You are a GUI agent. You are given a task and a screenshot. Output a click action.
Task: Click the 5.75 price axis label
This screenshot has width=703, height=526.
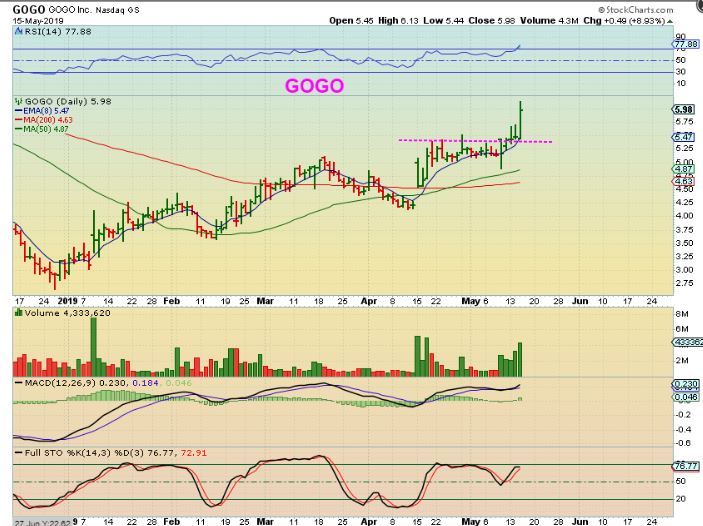point(684,122)
